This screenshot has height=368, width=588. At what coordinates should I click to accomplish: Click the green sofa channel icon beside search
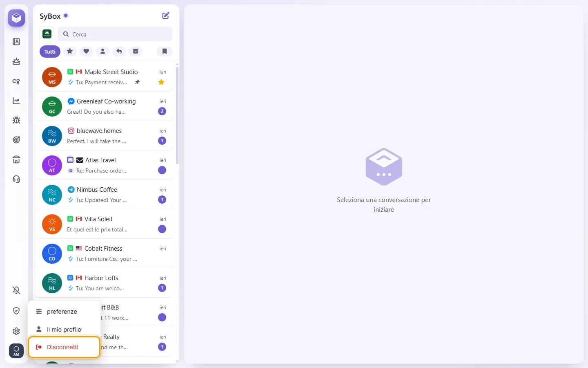pyautogui.click(x=47, y=34)
